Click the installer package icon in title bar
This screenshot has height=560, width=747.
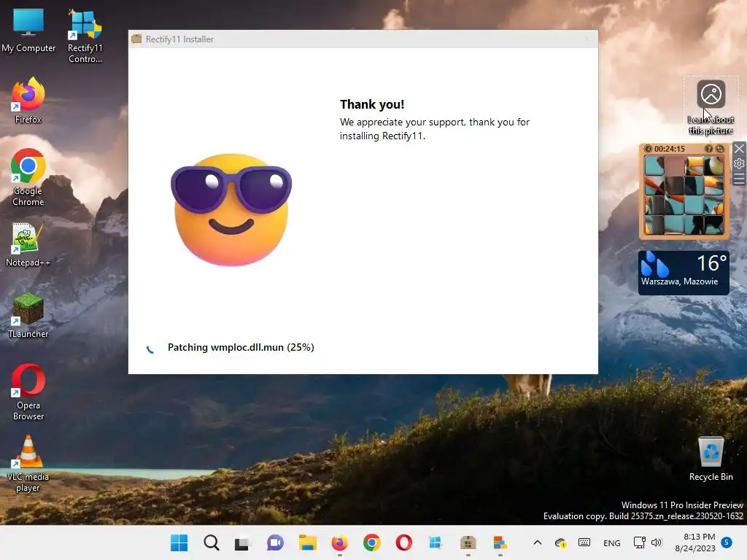click(x=136, y=39)
